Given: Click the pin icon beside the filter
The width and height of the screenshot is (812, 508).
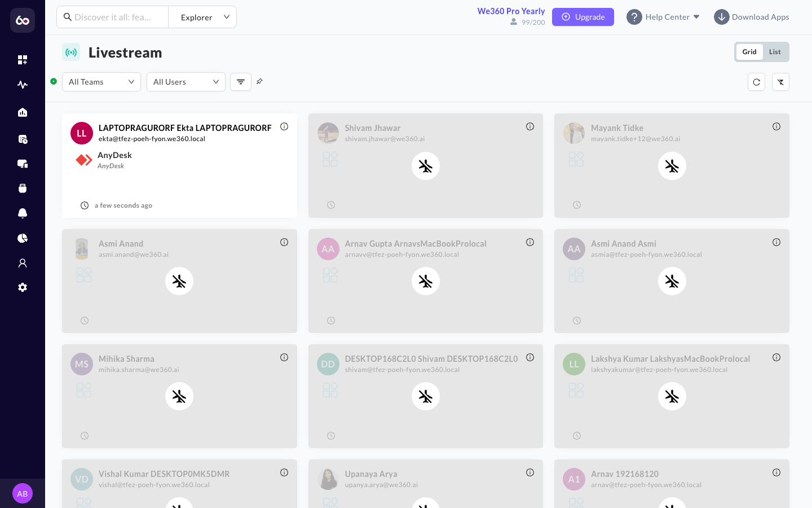Looking at the screenshot, I should tap(259, 81).
